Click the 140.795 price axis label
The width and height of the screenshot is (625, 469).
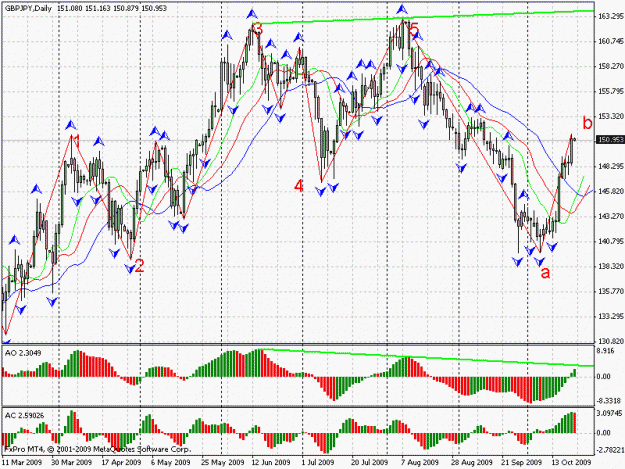pyautogui.click(x=610, y=241)
